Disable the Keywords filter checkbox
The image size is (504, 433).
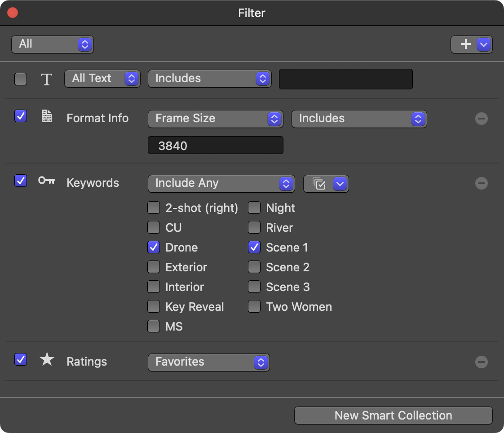coord(21,181)
